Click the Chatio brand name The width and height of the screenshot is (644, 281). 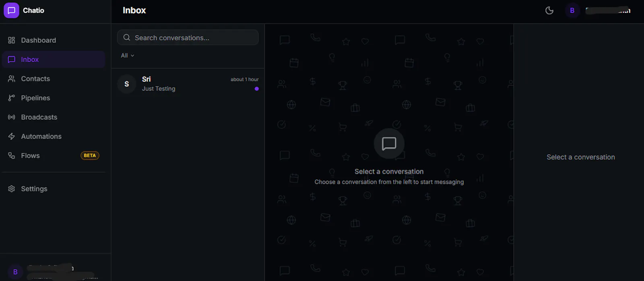(33, 10)
